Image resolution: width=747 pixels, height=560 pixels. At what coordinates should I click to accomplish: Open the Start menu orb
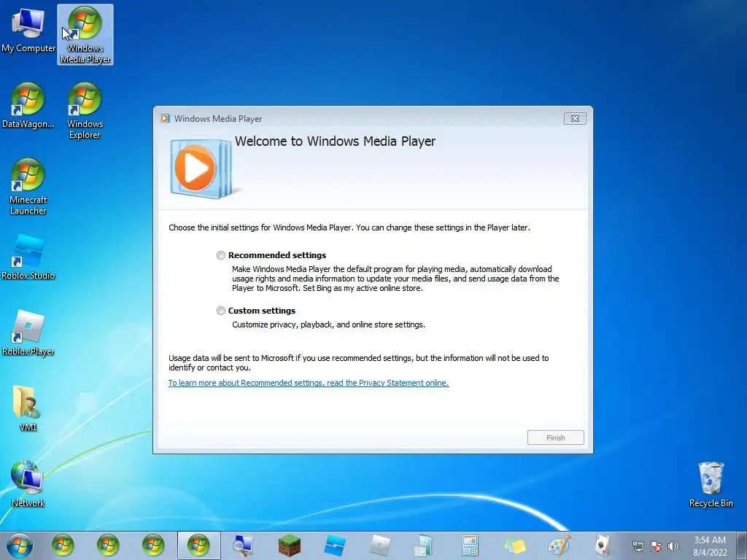(20, 545)
